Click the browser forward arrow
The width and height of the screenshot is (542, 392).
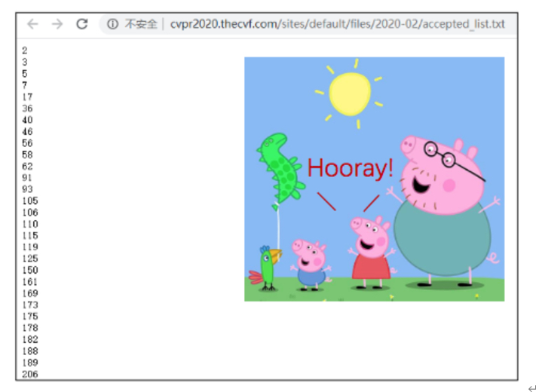tap(57, 24)
